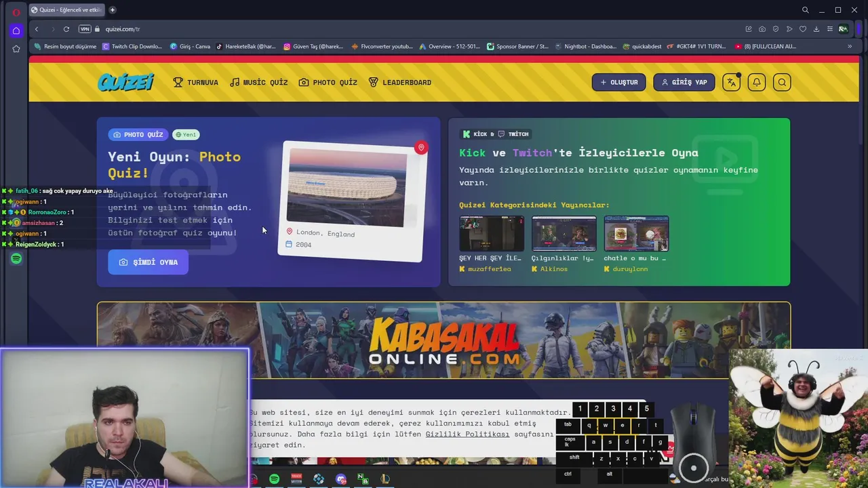Open the Opera menu logo
Viewport: 868px width, 488px height.
pyautogui.click(x=16, y=12)
